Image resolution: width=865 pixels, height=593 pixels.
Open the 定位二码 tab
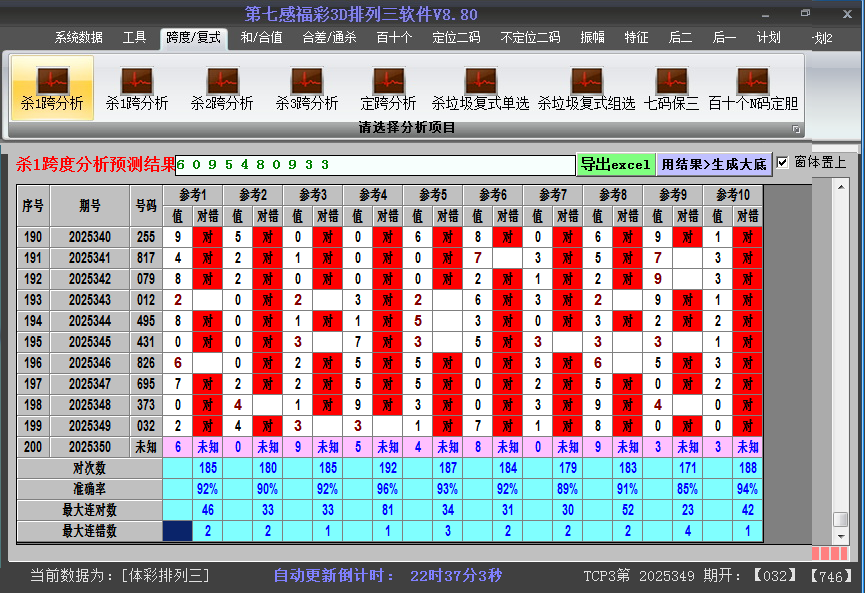(x=456, y=38)
